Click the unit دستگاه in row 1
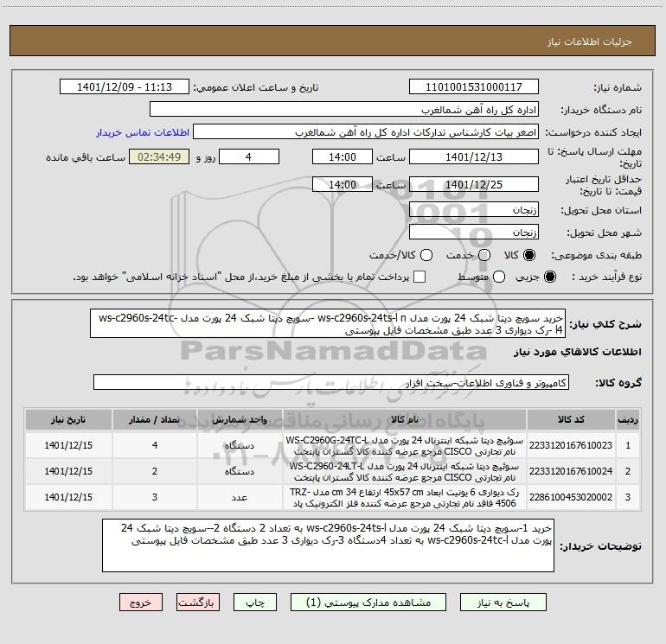Image resolution: width=666 pixels, height=644 pixels. click(x=240, y=445)
